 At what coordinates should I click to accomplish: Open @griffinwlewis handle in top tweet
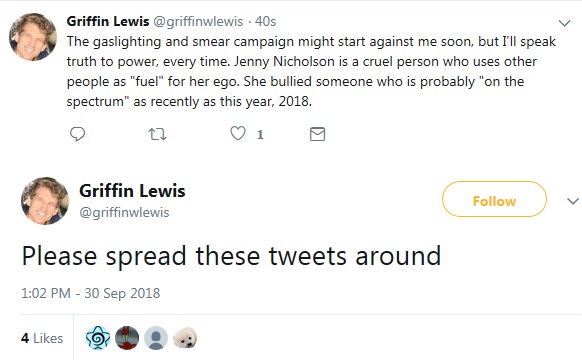click(x=198, y=21)
